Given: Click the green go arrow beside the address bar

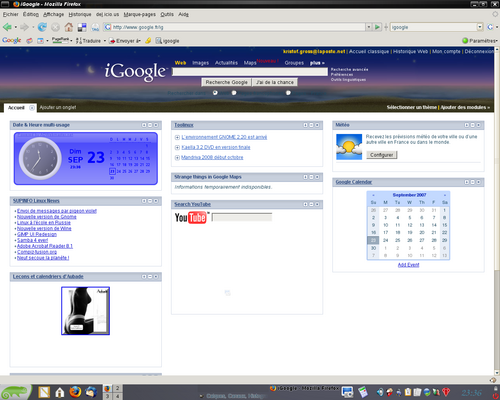Looking at the screenshot, I should (377, 27).
